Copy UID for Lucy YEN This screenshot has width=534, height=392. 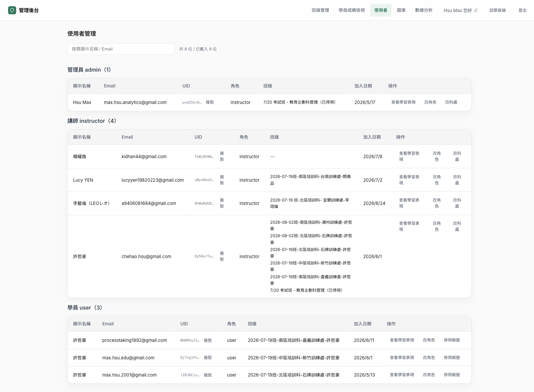[x=222, y=180]
